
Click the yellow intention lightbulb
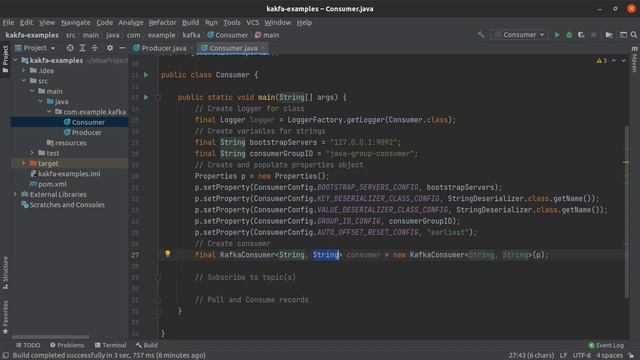pyautogui.click(x=167, y=253)
